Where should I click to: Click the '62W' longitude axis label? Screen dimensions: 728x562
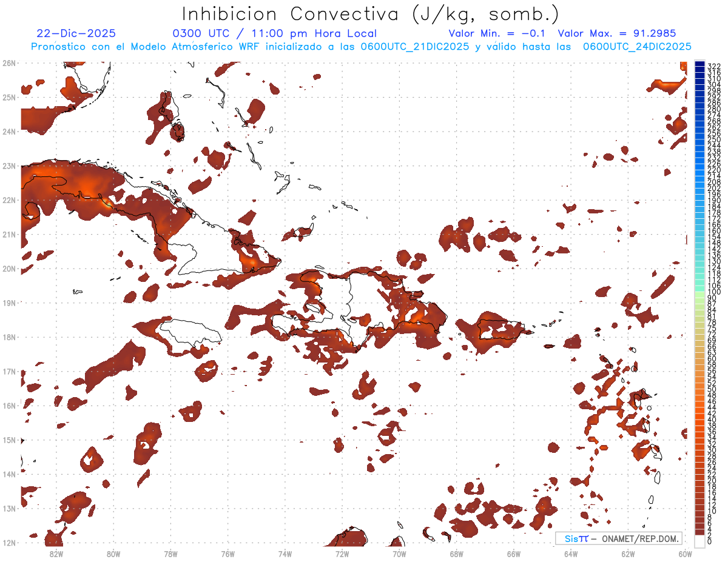pos(628,554)
